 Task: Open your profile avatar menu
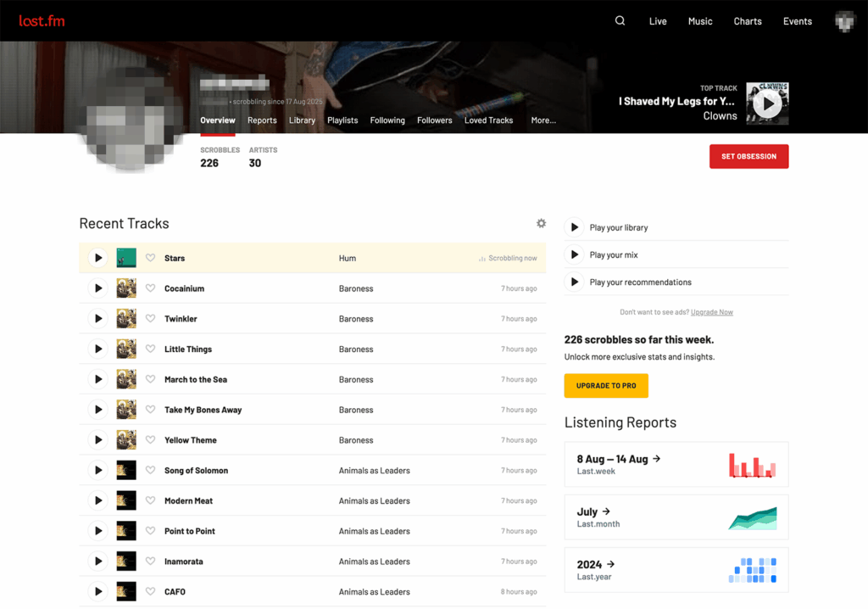(845, 20)
